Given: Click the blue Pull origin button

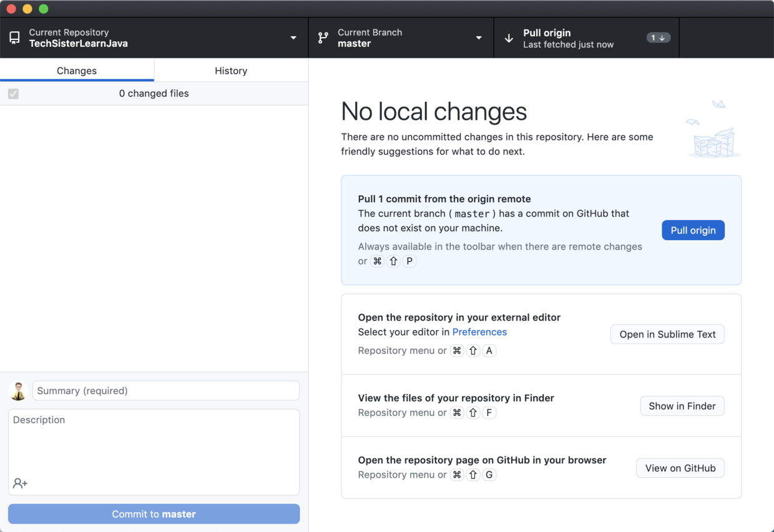Looking at the screenshot, I should 693,230.
